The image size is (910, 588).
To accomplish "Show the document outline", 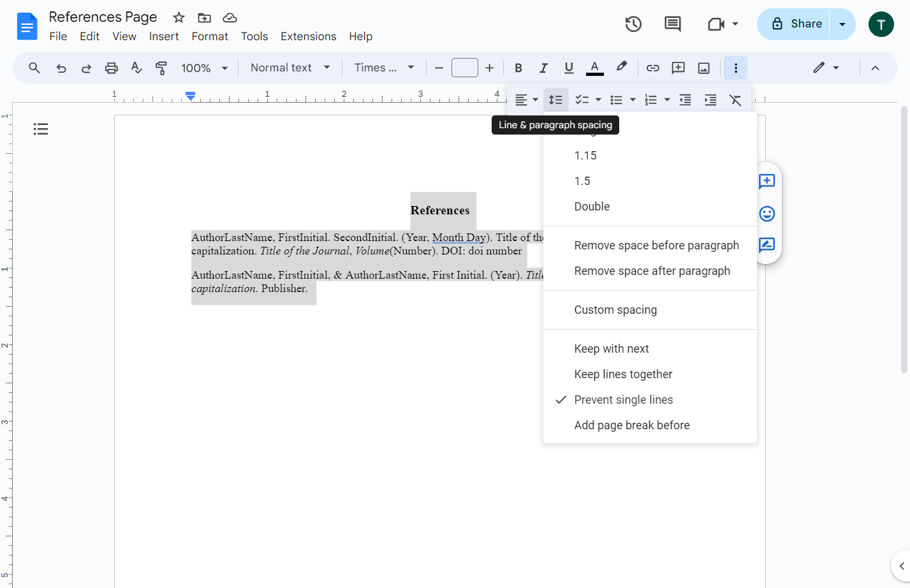I will coord(41,129).
